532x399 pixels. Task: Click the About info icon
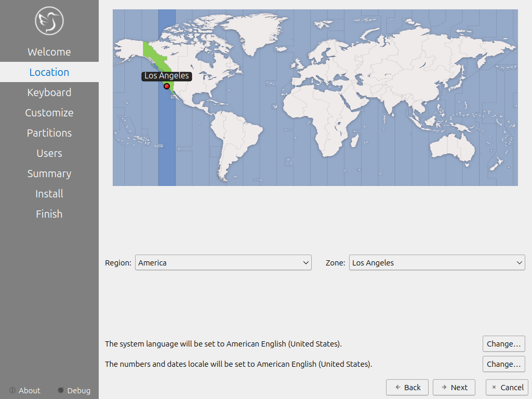pos(12,390)
